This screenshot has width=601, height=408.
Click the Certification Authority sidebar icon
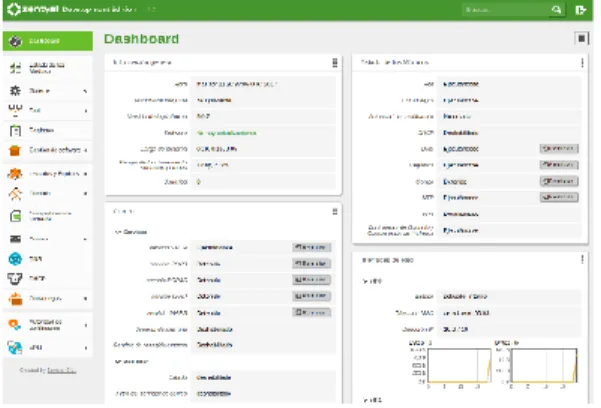(x=15, y=325)
